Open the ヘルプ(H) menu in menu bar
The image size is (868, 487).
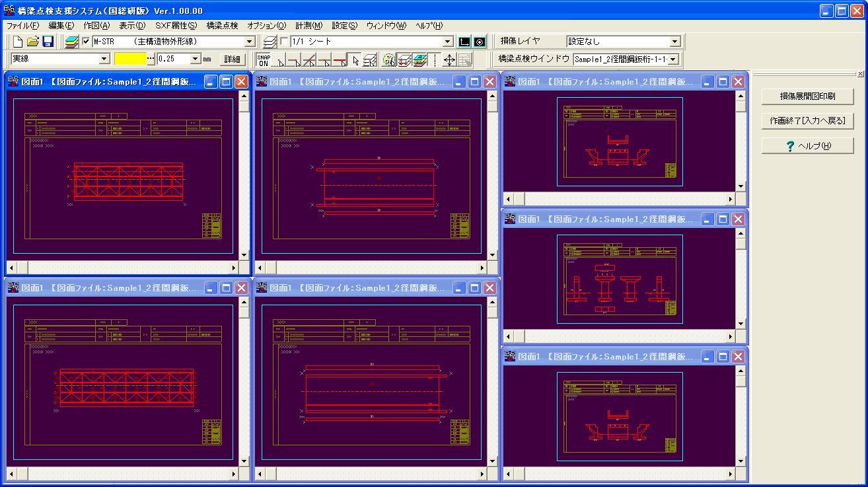[x=429, y=26]
